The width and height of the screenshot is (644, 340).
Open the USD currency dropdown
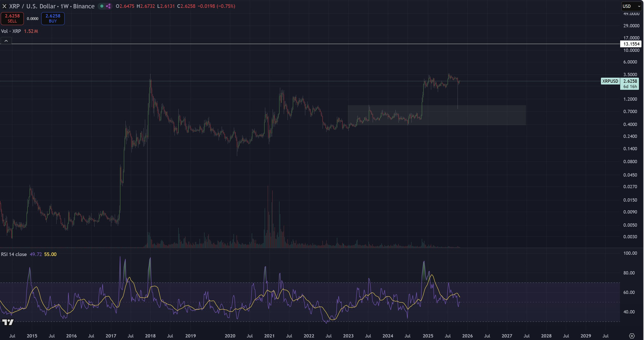point(631,6)
